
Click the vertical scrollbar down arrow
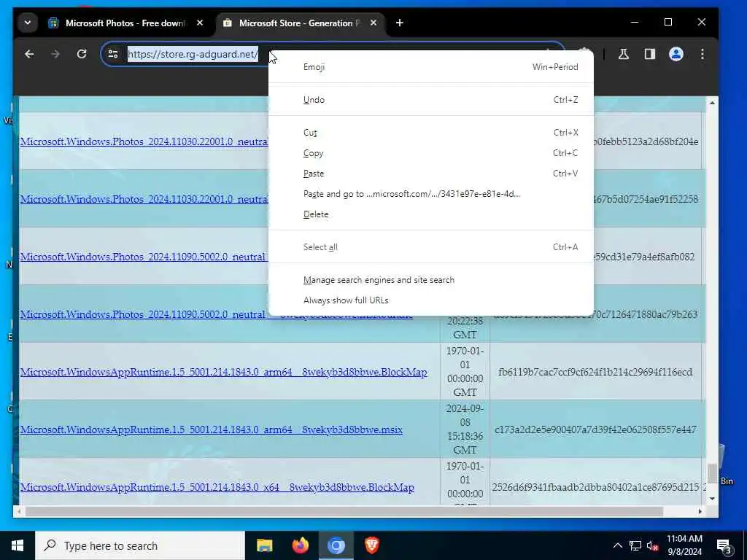pyautogui.click(x=712, y=499)
